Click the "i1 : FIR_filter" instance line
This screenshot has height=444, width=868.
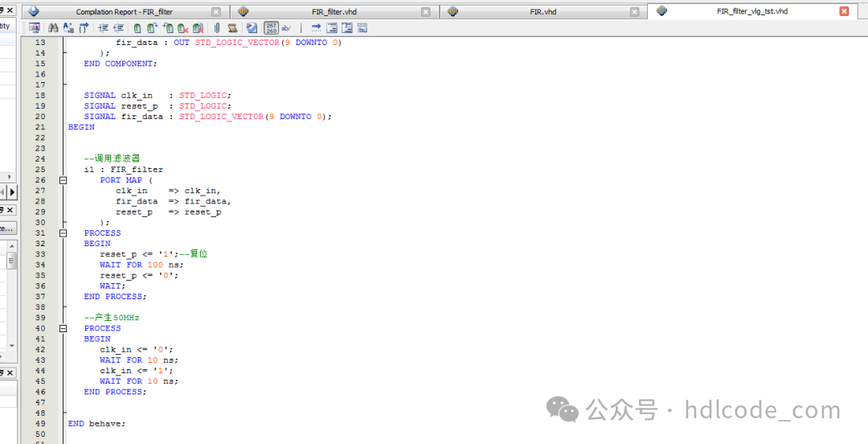pos(124,170)
